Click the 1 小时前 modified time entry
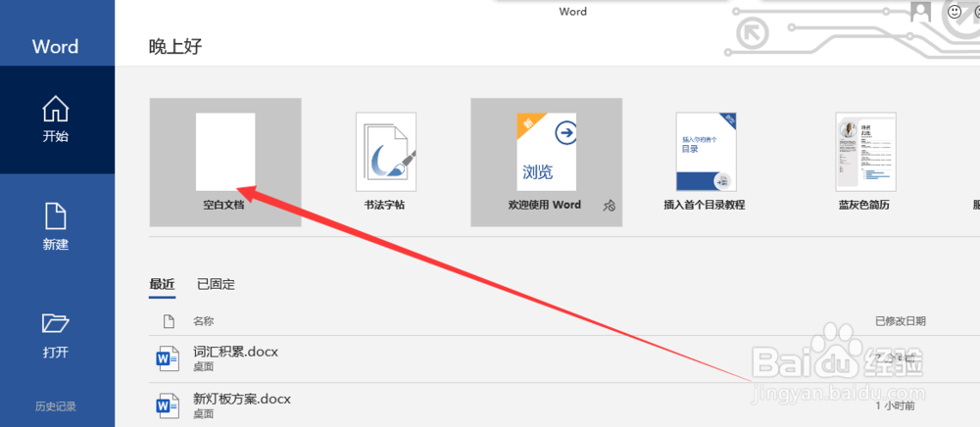The image size is (980, 427). click(895, 405)
